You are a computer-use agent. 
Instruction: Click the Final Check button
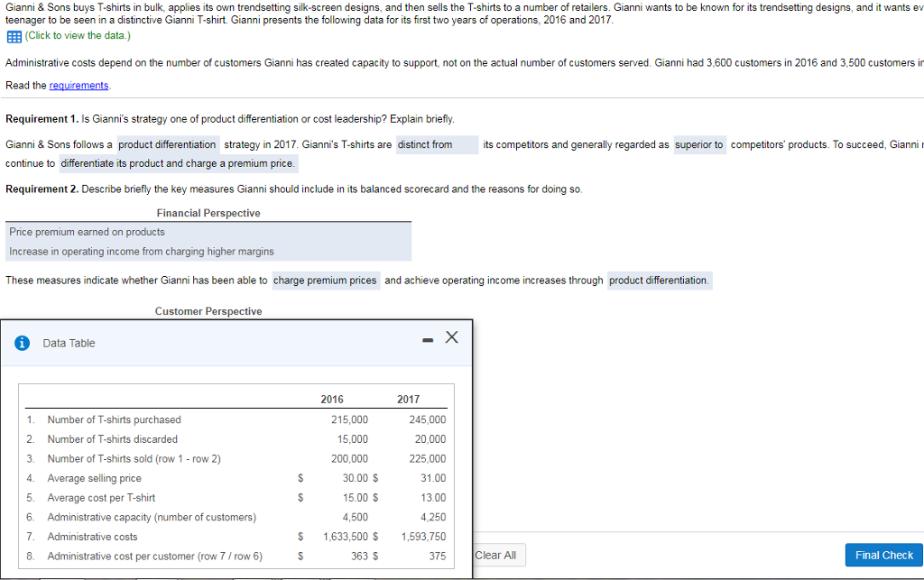pyautogui.click(x=884, y=556)
